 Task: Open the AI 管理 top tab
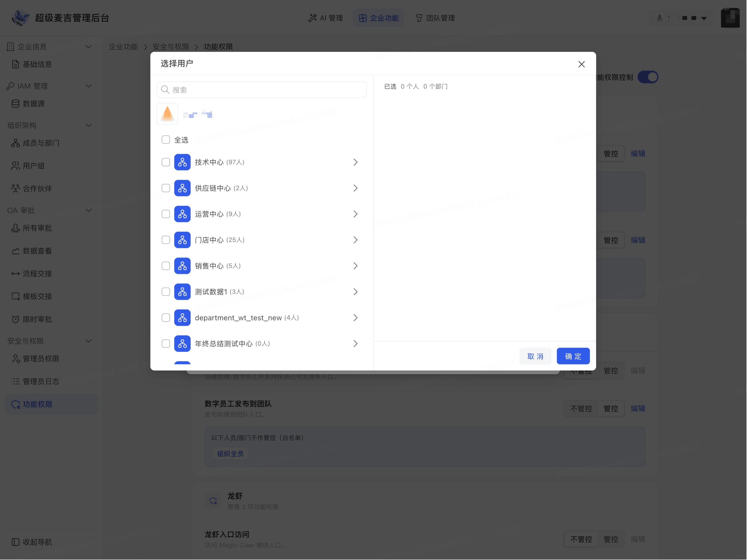point(326,18)
